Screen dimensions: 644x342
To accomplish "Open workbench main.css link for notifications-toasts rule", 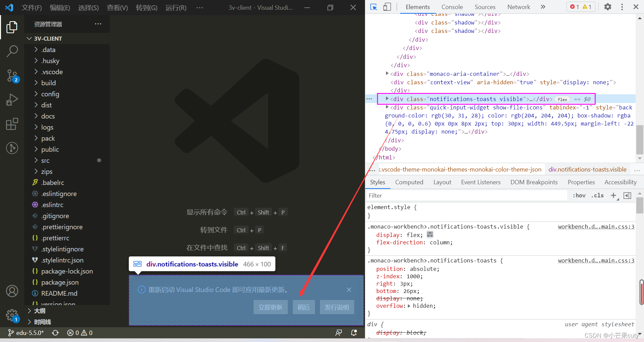I will [x=596, y=260].
